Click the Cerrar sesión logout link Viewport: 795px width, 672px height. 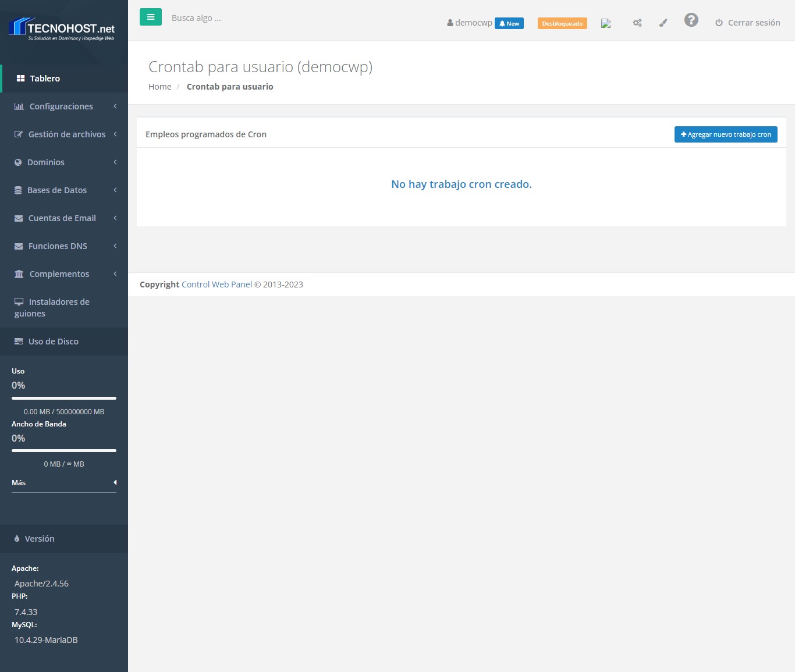748,23
